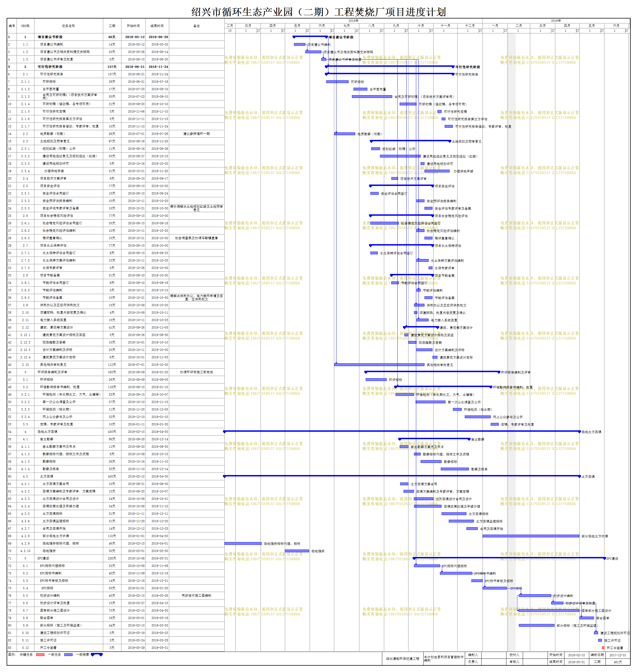Click the Gantt bar labeled 部分场地土方吹填
Screen dimensions: 637x672
pos(531,536)
